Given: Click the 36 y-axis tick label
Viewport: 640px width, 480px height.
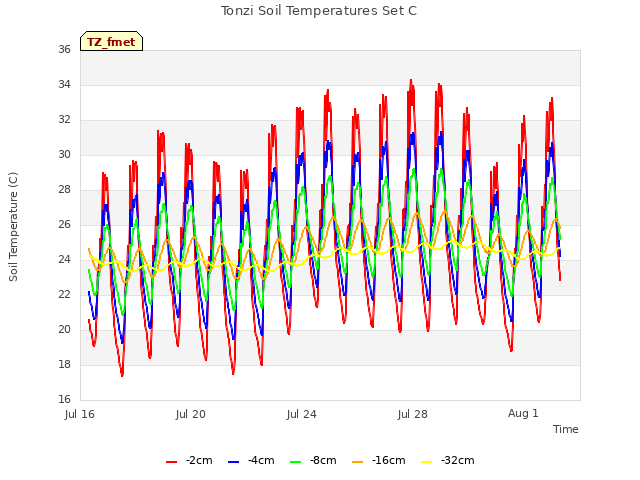Looking at the screenshot, I should [64, 49].
